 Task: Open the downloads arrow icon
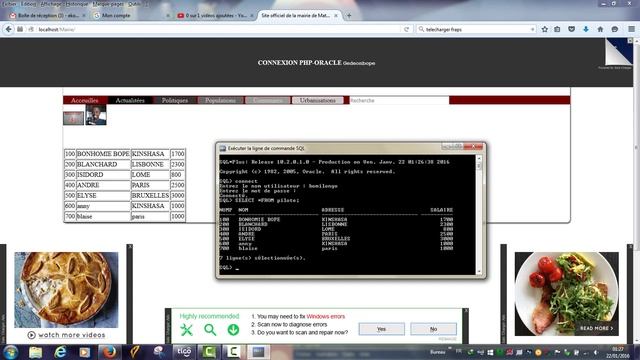tap(586, 29)
